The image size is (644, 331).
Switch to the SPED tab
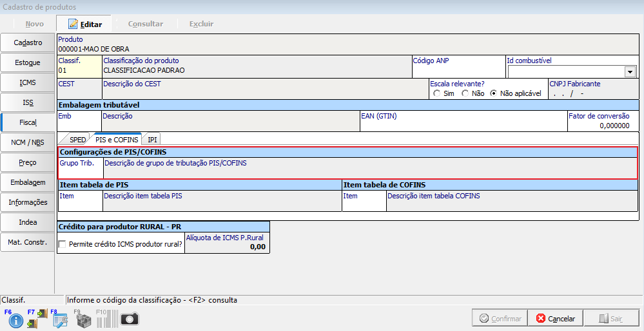click(x=77, y=139)
